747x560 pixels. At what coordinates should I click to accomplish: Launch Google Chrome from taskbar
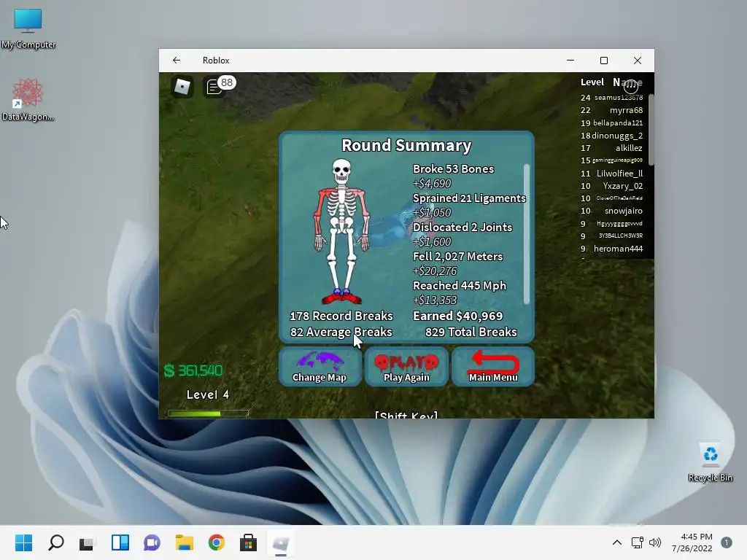coord(216,542)
